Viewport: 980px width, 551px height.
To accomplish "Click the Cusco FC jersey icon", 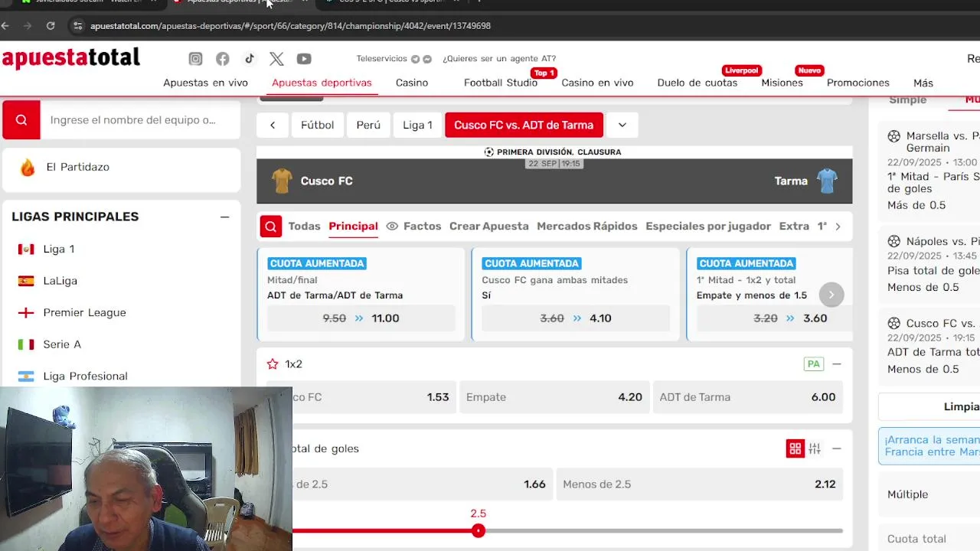I will tap(283, 181).
